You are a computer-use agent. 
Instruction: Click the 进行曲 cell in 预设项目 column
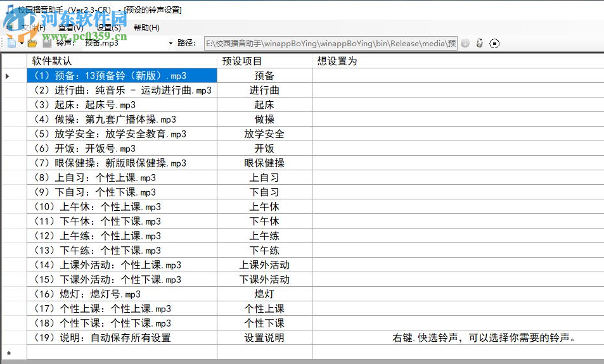[265, 90]
